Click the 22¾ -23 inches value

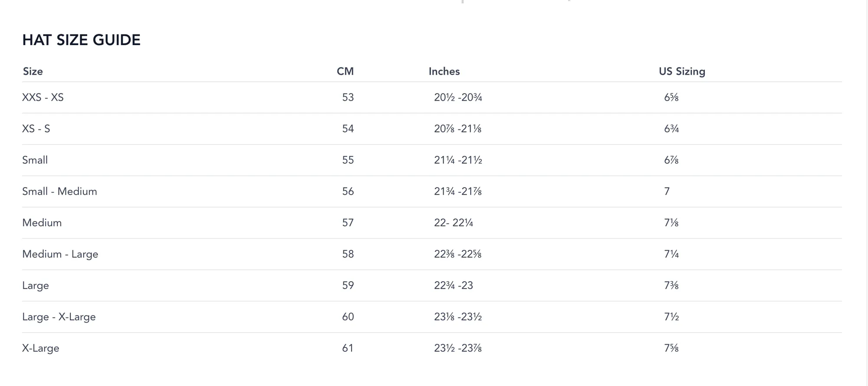click(x=454, y=285)
